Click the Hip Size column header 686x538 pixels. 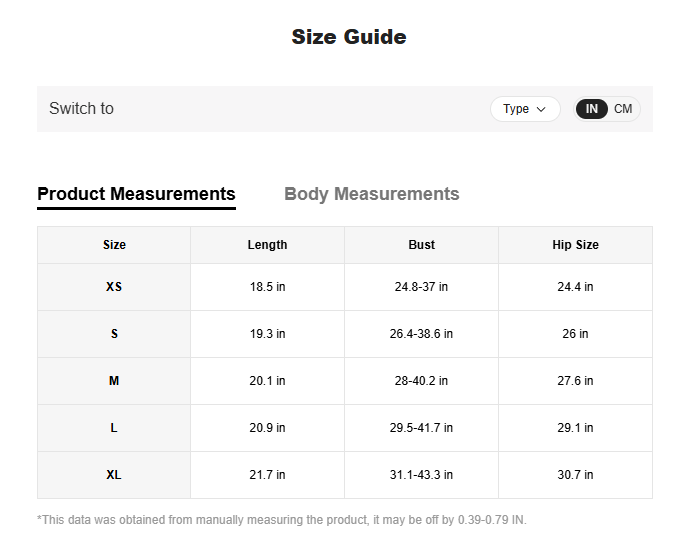(x=575, y=245)
